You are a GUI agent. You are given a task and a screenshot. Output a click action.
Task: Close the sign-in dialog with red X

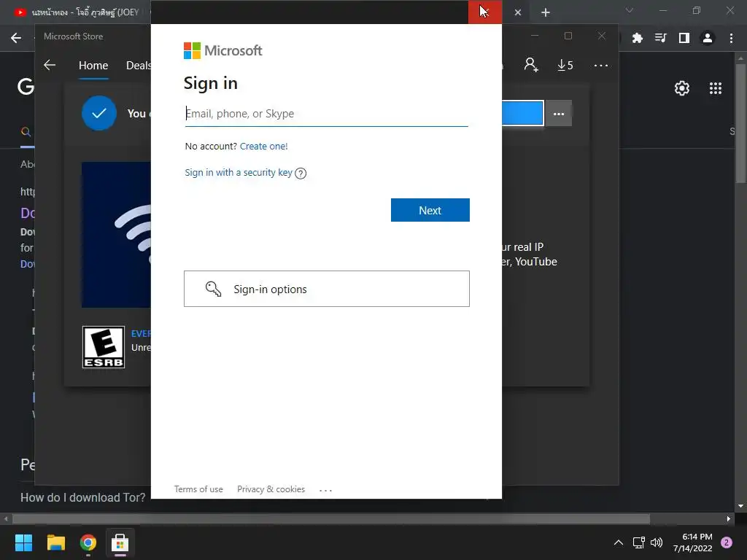click(x=484, y=12)
